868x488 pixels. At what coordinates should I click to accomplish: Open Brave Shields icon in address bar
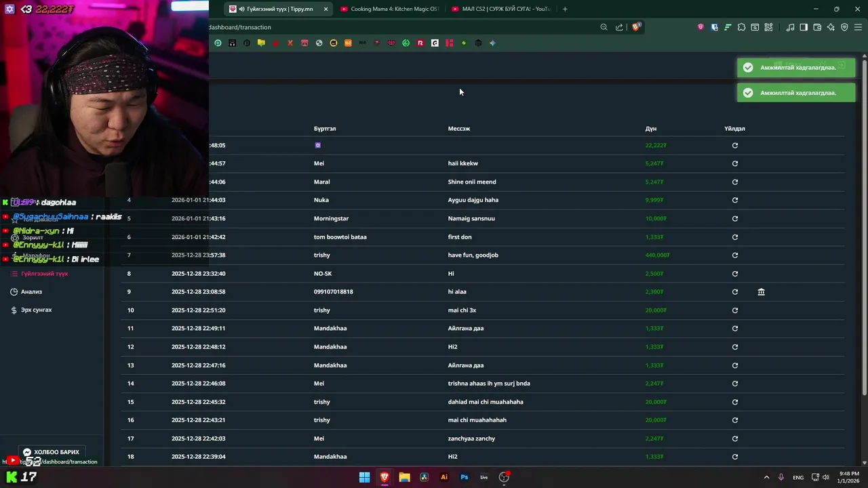(636, 27)
